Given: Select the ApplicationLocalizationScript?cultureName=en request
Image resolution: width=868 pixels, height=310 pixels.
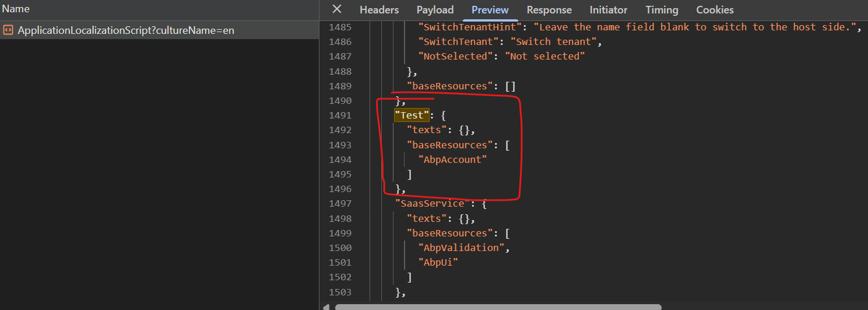Looking at the screenshot, I should click(x=126, y=30).
